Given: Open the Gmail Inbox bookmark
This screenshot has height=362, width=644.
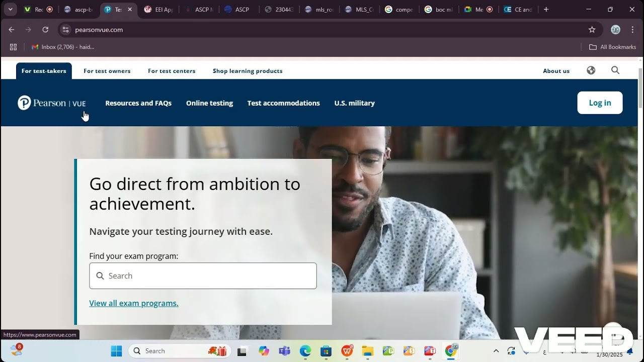Looking at the screenshot, I should point(63,47).
